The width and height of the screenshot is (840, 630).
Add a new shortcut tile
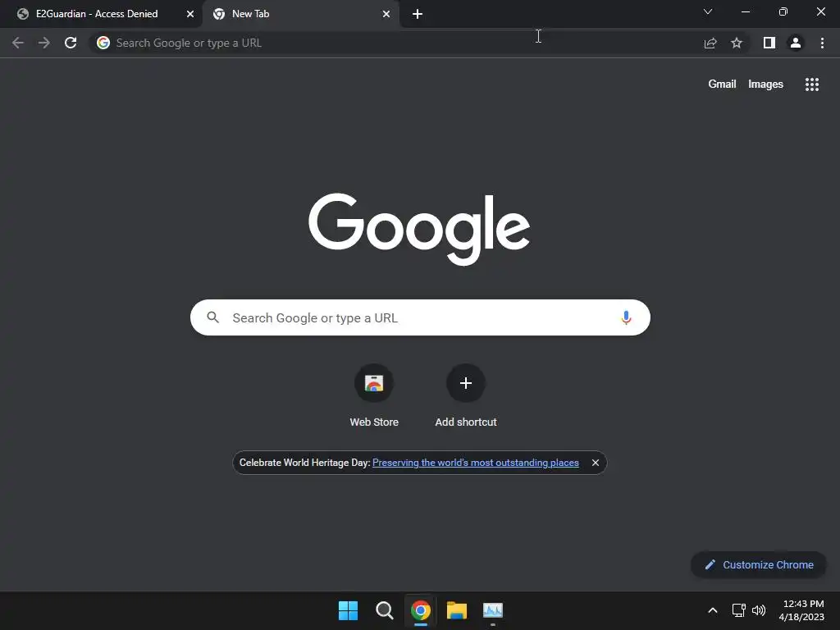click(466, 396)
